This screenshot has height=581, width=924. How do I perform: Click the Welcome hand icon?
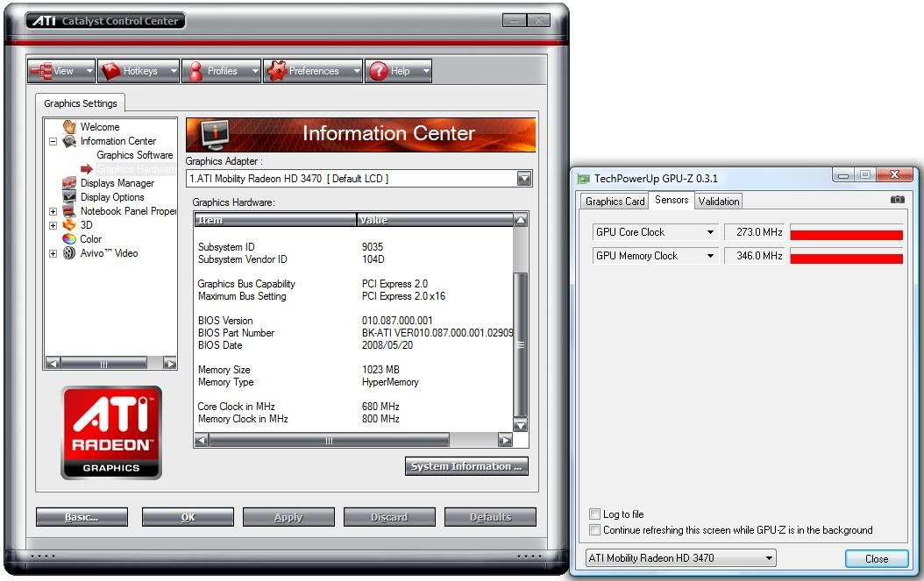pyautogui.click(x=69, y=127)
